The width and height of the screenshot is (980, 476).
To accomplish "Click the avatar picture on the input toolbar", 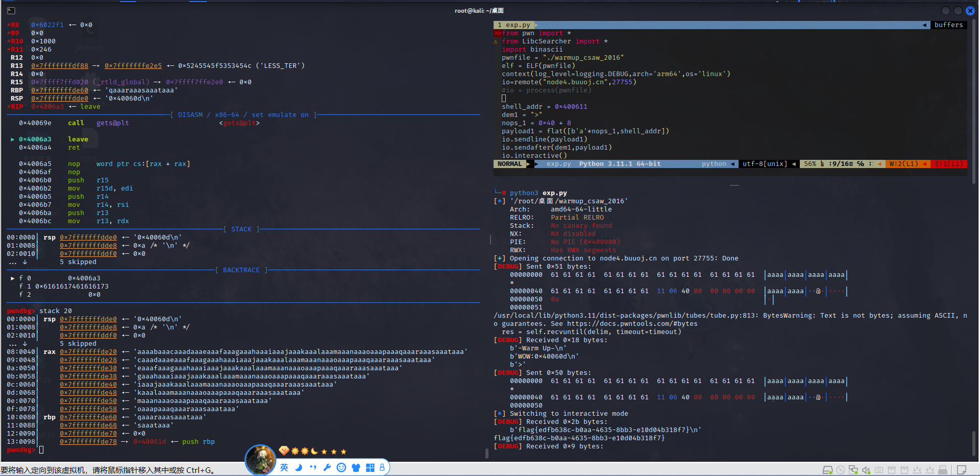I will (x=260, y=460).
